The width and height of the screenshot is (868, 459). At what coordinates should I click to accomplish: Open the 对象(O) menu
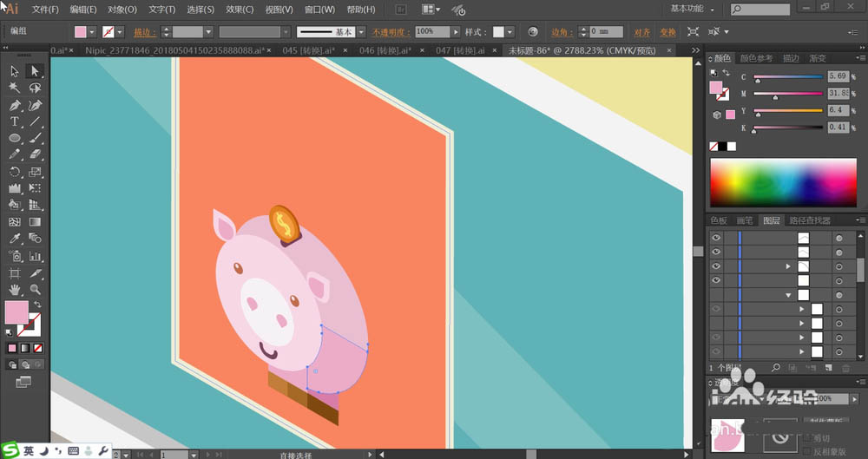122,10
